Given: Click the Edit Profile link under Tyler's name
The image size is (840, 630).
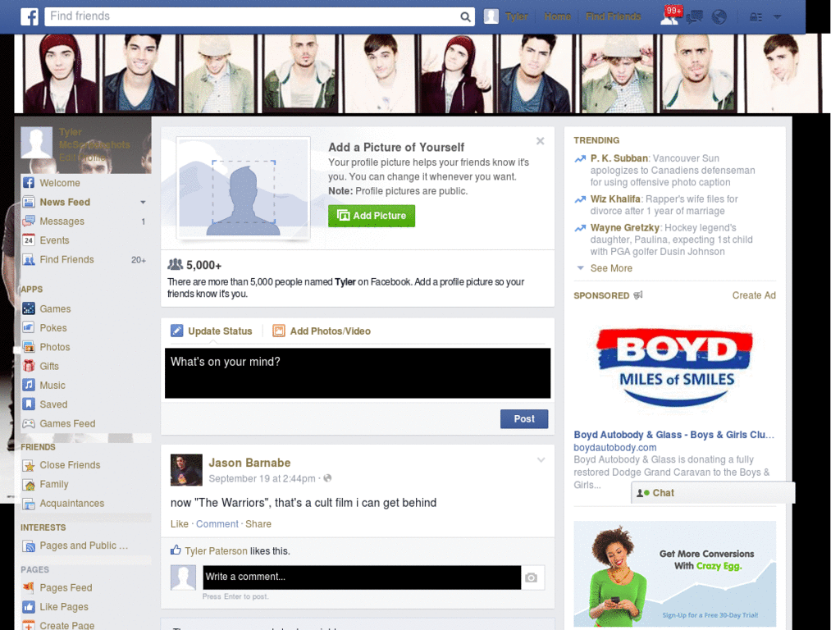Looking at the screenshot, I should tap(83, 157).
